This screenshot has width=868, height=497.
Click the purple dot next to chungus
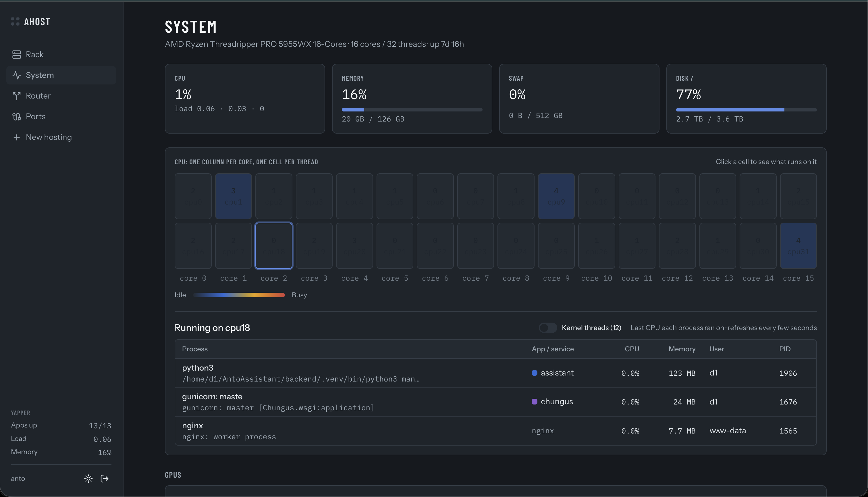coord(534,401)
